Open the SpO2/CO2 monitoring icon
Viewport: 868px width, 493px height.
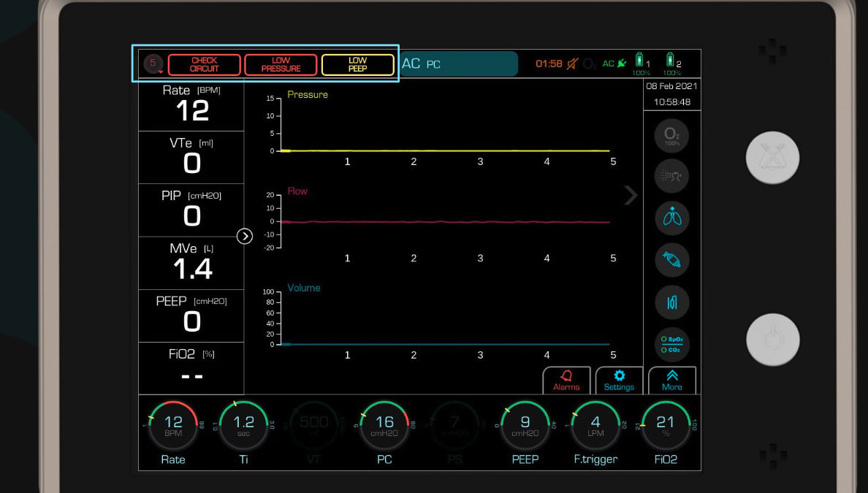[671, 345]
